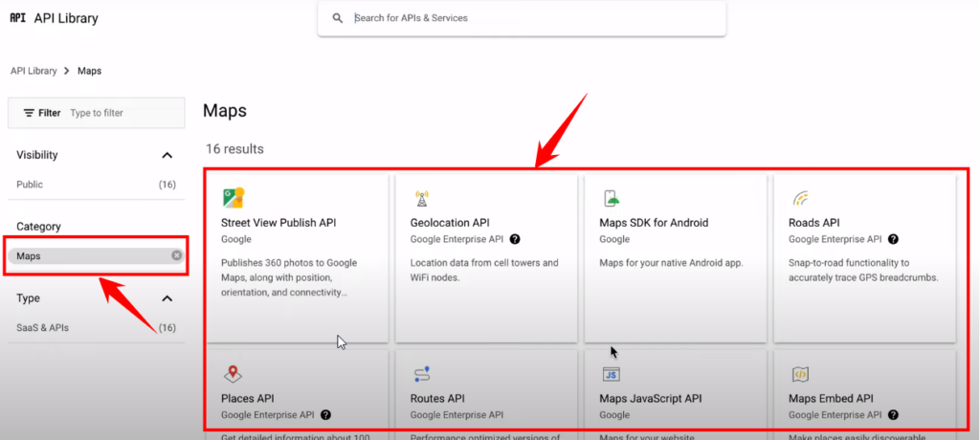Open the Places API title
The image size is (980, 440).
[248, 398]
